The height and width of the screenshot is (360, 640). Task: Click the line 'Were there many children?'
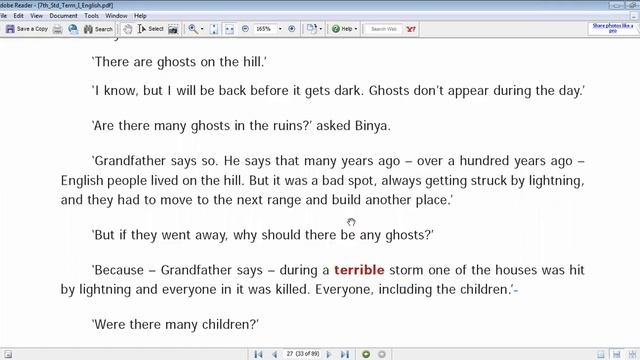pyautogui.click(x=175, y=324)
